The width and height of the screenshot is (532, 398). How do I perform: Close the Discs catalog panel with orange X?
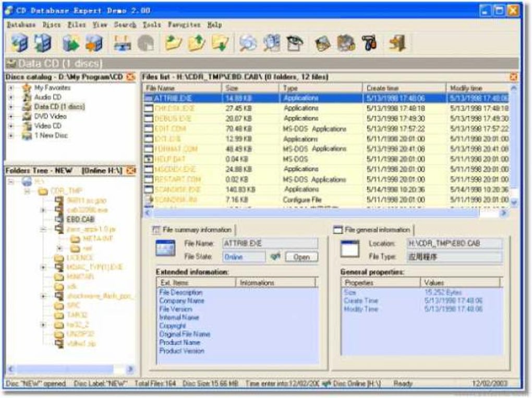tap(130, 77)
